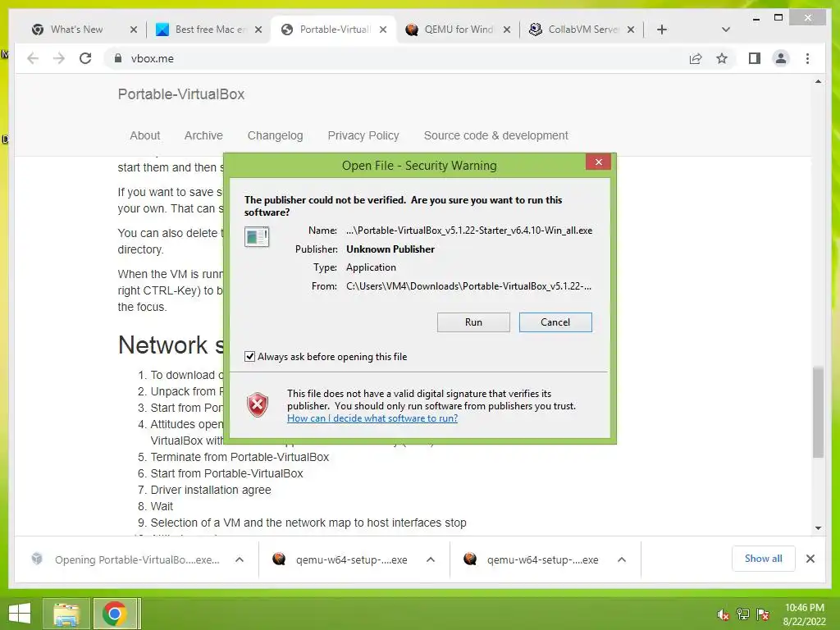
Task: Click the 'Driver installation agree' list item
Action: pyautogui.click(x=211, y=491)
